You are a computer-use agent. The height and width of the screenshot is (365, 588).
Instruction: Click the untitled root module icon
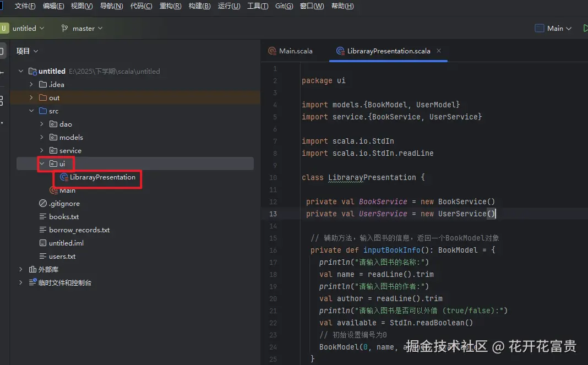[32, 71]
